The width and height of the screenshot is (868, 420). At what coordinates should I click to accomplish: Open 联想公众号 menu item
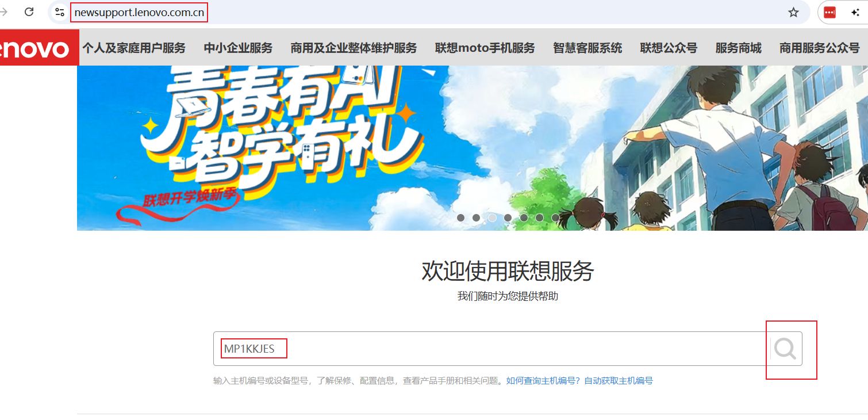669,48
